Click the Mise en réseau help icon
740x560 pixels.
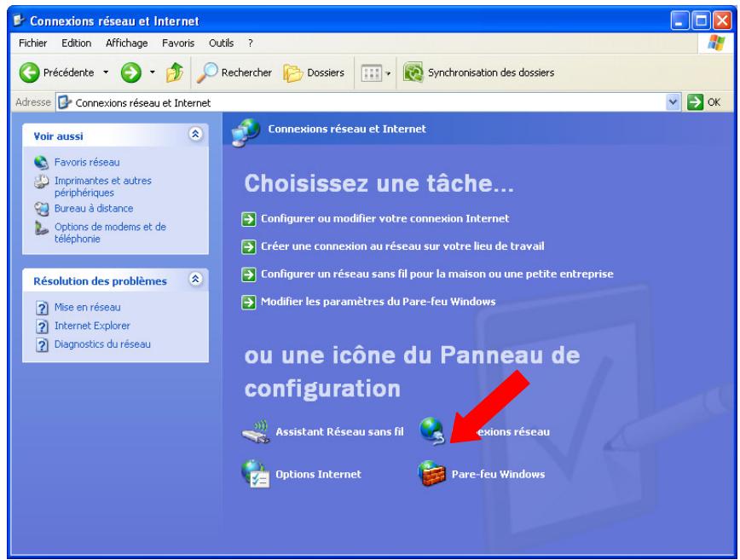(x=42, y=308)
